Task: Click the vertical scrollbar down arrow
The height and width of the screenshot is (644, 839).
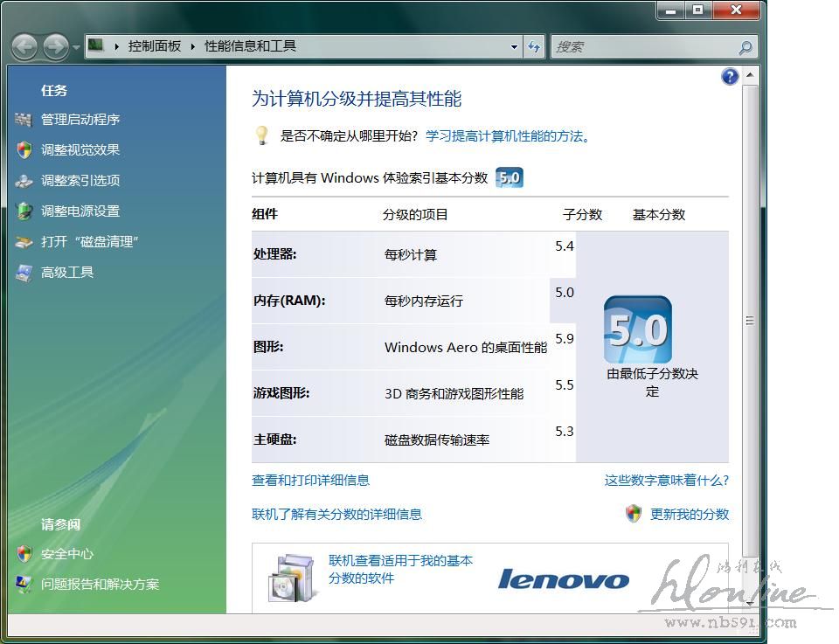Action: point(749,604)
